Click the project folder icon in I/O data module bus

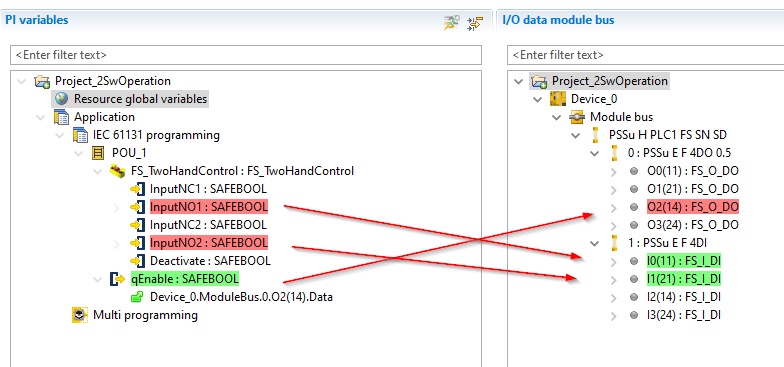click(539, 81)
